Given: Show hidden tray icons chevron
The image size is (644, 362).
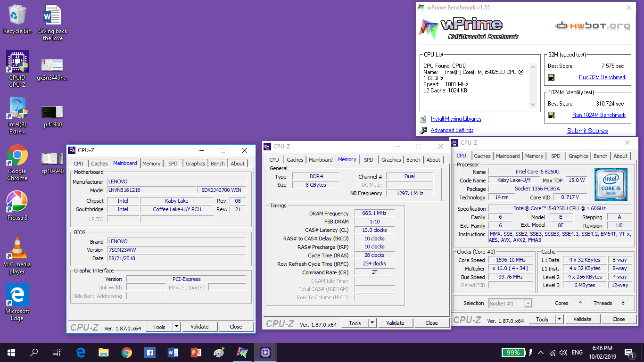Looking at the screenshot, I should tap(540, 353).
